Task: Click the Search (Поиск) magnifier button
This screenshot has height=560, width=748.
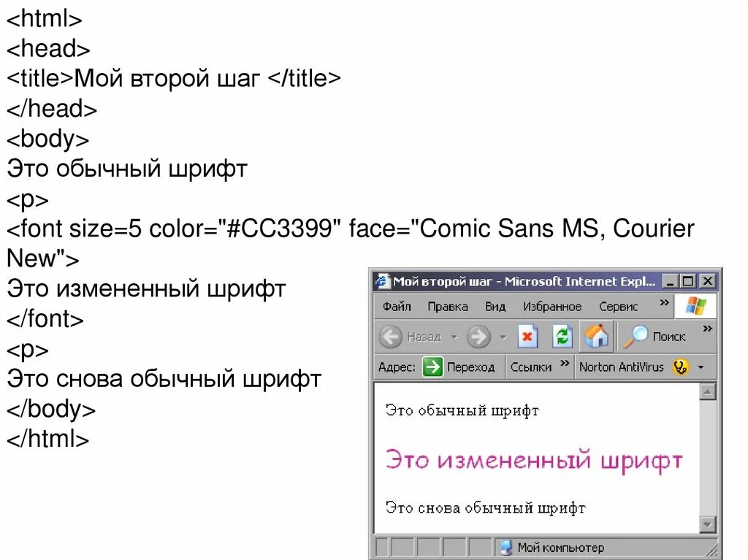Action: (x=654, y=337)
